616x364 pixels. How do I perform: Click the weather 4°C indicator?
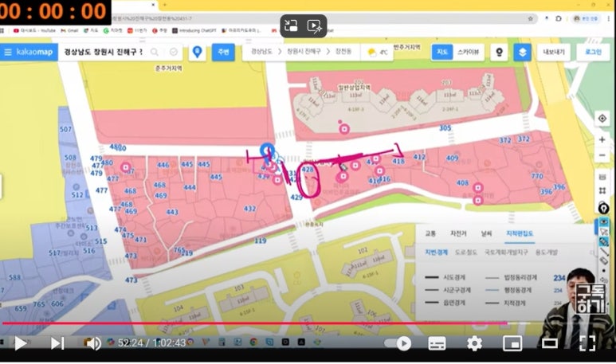377,53
